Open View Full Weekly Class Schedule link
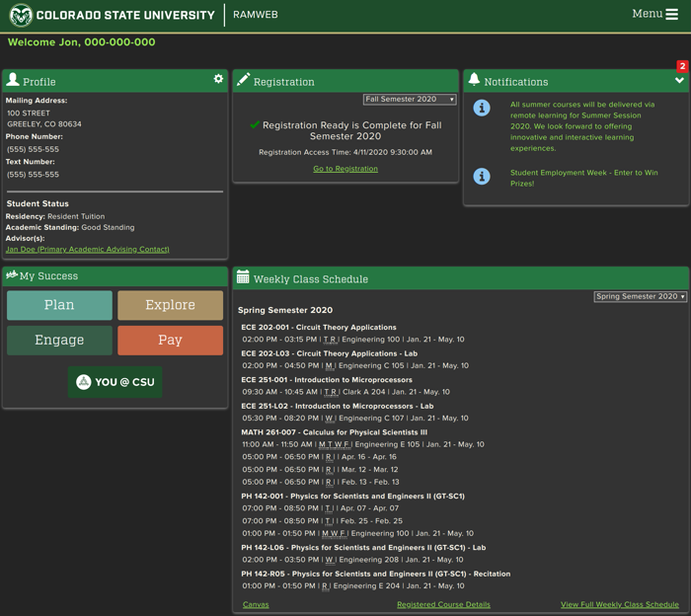691x616 pixels. coord(620,604)
